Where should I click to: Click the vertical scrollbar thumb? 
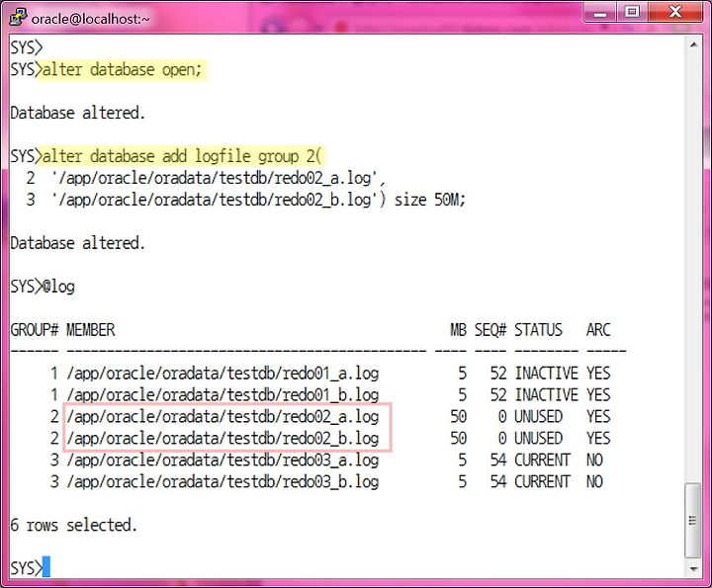coord(693,521)
